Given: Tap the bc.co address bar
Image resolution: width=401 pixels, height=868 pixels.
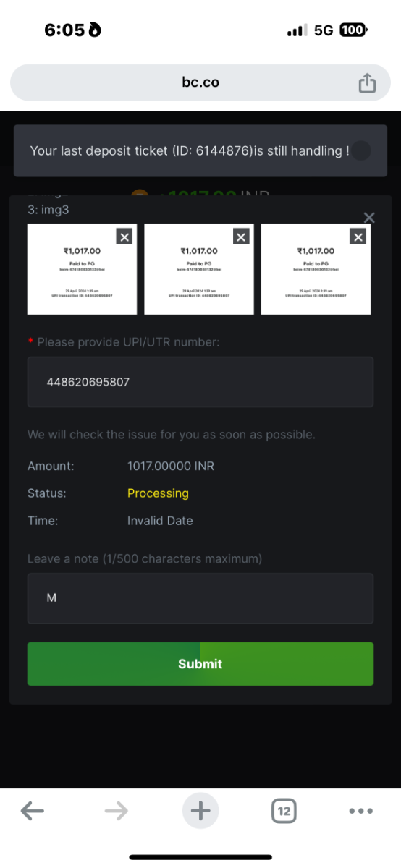Looking at the screenshot, I should [200, 82].
